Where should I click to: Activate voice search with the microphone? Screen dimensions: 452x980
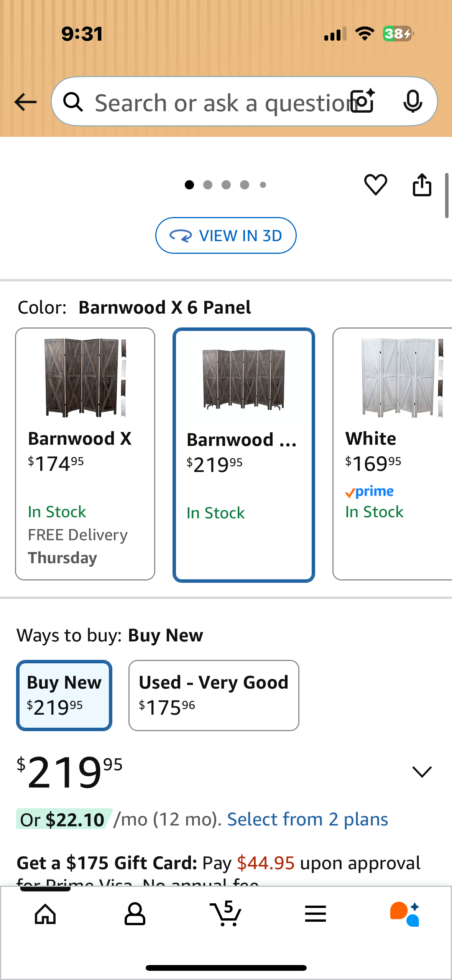[x=413, y=102]
